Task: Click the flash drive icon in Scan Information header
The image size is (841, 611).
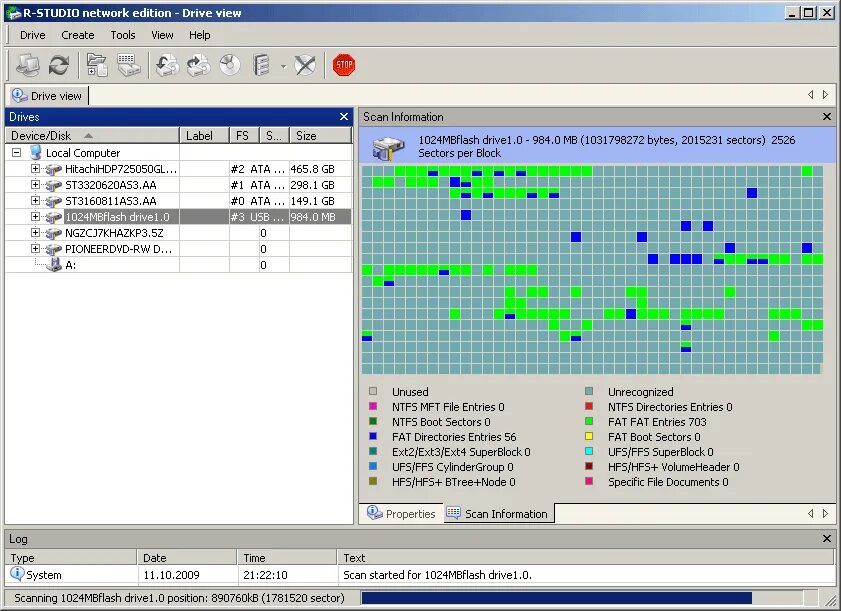Action: coord(388,148)
